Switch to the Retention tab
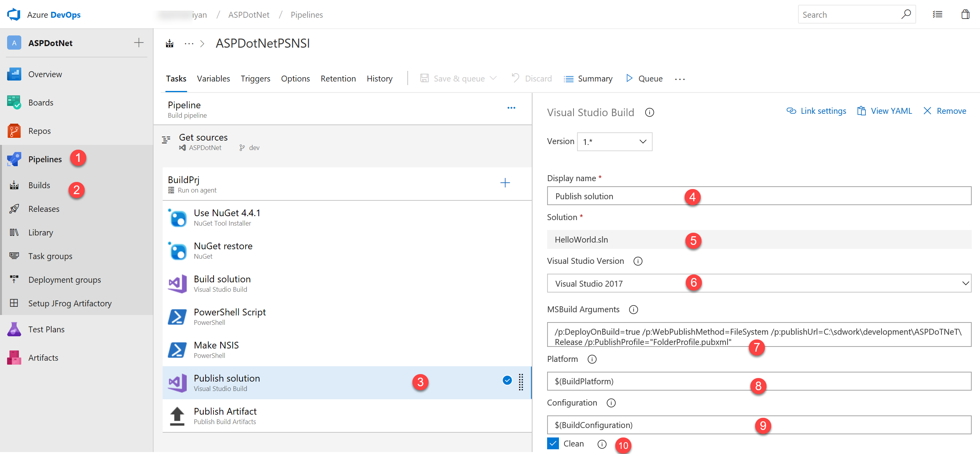This screenshot has height=454, width=980. (338, 78)
